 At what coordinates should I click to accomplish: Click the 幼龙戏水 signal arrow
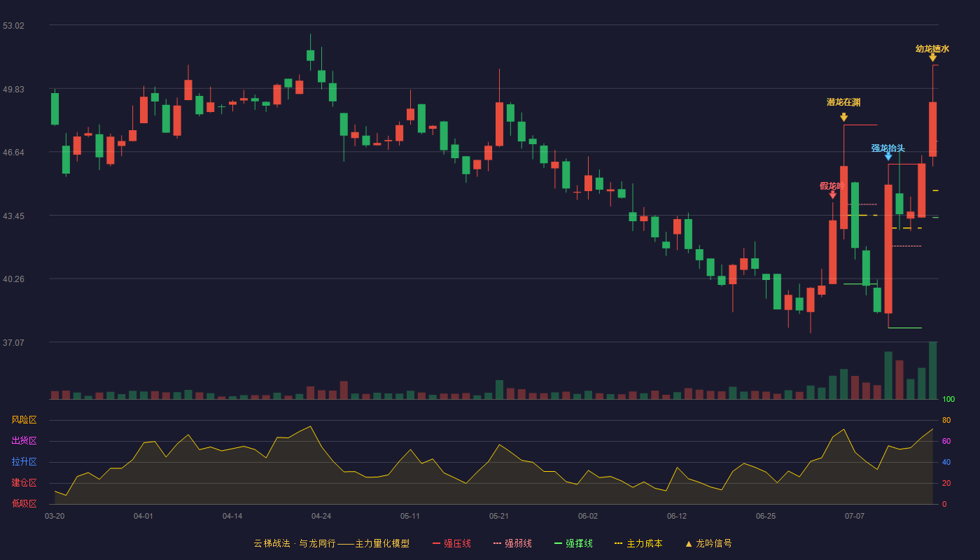(x=932, y=57)
